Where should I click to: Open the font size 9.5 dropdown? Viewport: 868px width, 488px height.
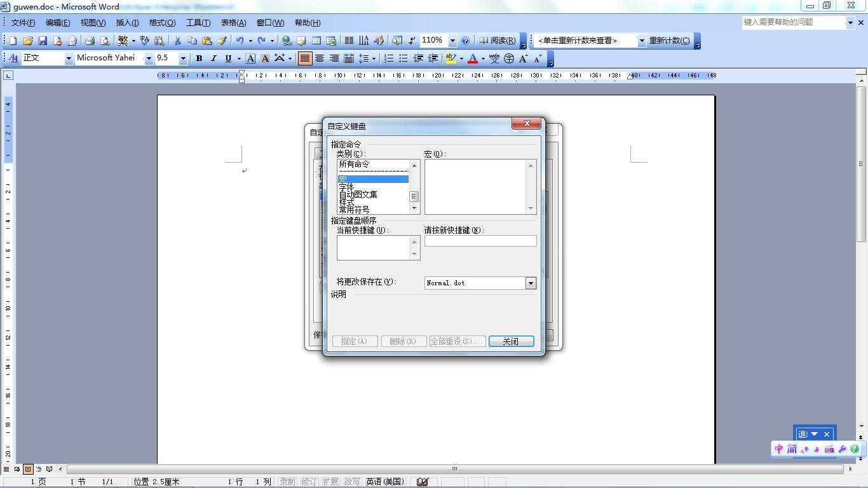point(183,58)
